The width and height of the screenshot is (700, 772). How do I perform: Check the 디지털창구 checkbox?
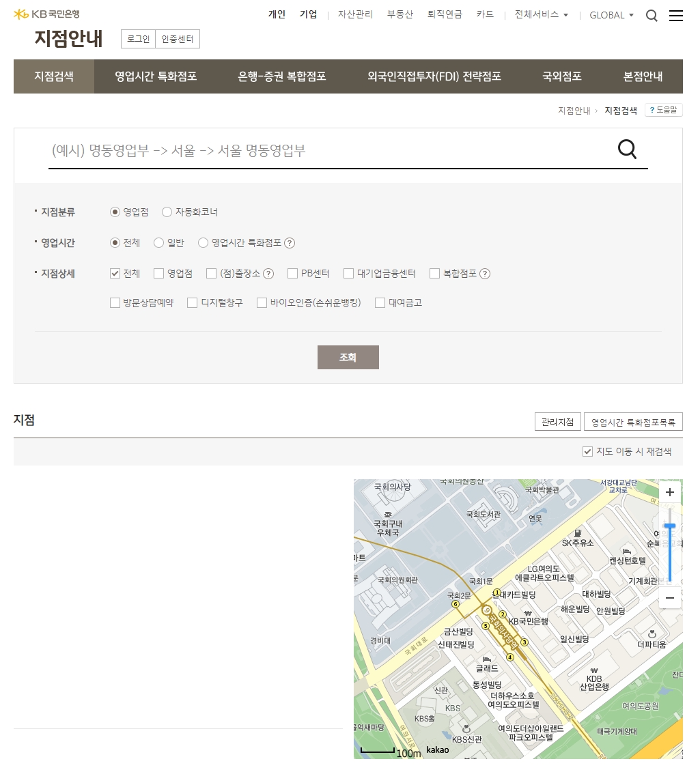point(192,303)
